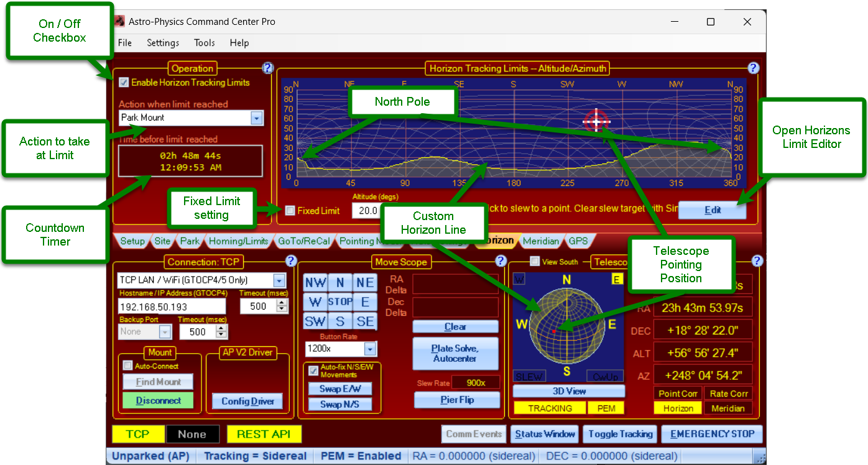Open the Button Rate 1200x dropdown
The width and height of the screenshot is (868, 465).
pyautogui.click(x=370, y=349)
